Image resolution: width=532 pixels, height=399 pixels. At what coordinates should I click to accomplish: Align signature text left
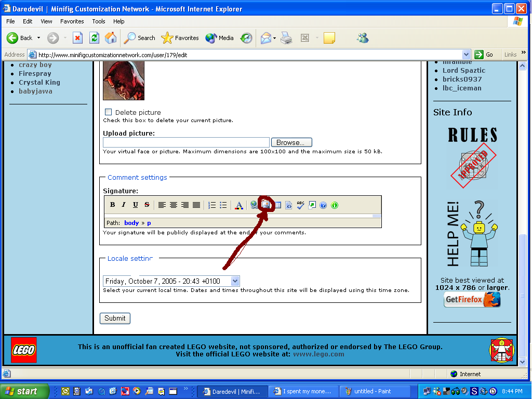click(162, 205)
